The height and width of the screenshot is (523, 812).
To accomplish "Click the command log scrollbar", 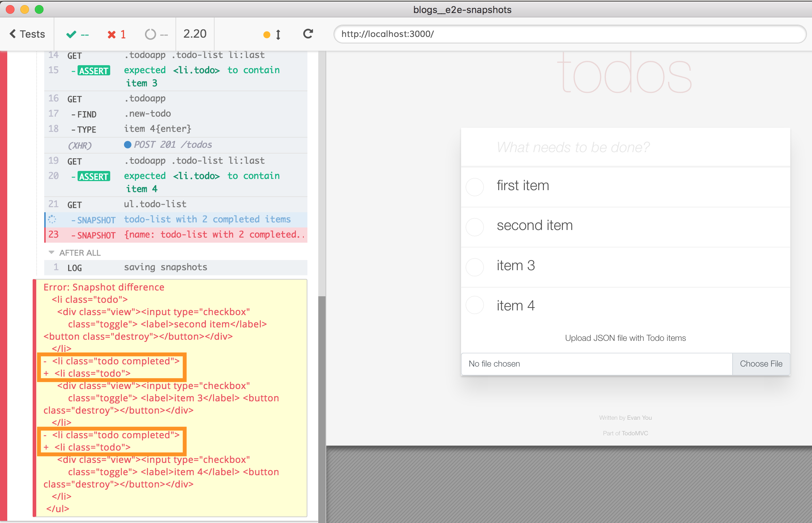I will [x=322, y=406].
